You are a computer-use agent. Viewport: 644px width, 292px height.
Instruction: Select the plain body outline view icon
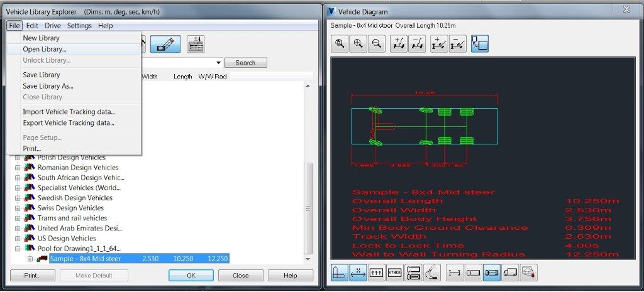click(x=473, y=273)
